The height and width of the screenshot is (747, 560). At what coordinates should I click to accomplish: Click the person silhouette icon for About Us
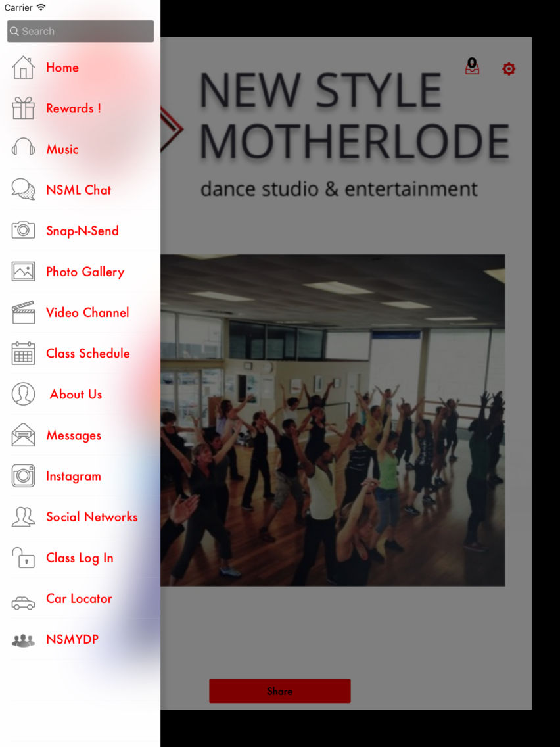click(x=23, y=394)
